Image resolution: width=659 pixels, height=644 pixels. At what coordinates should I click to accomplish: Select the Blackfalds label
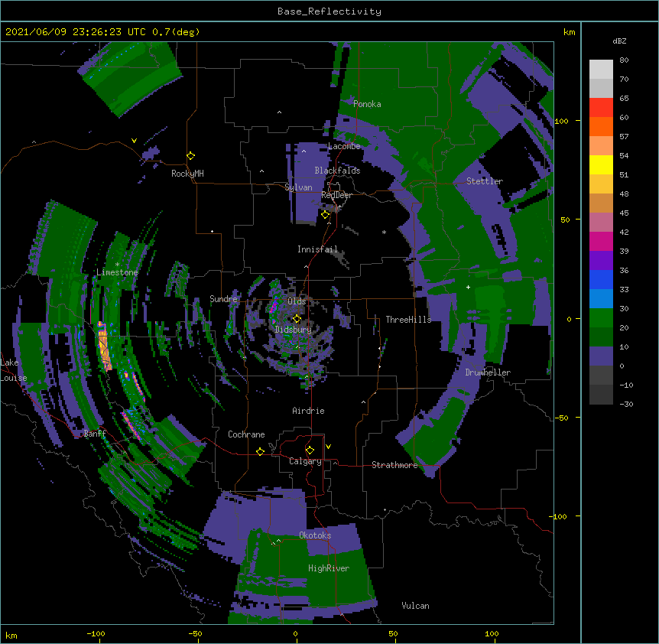coord(337,171)
